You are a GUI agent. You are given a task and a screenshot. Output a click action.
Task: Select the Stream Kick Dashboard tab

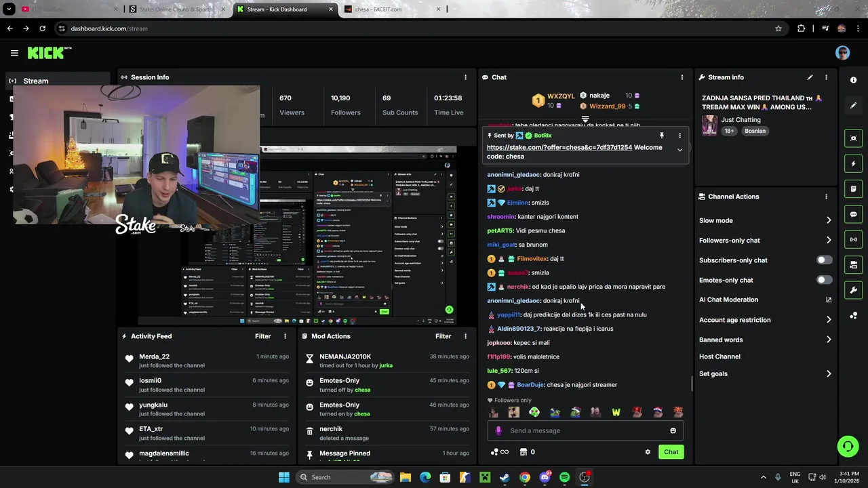coord(285,9)
